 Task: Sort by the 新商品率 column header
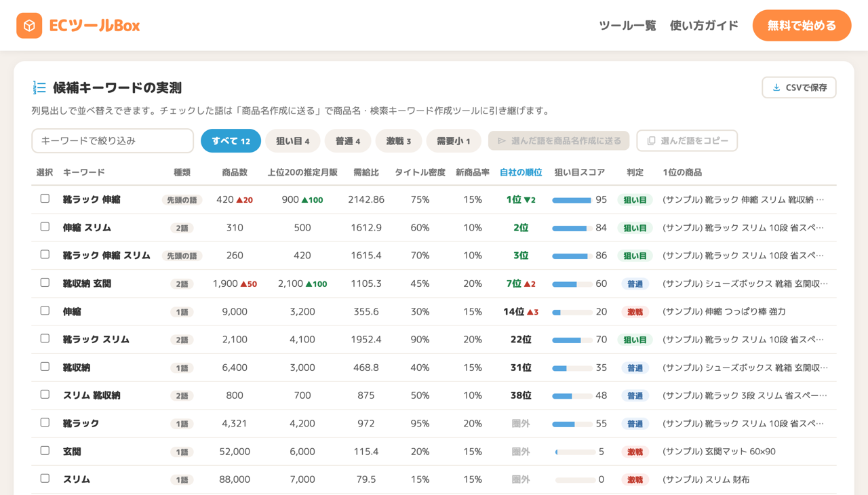pyautogui.click(x=473, y=172)
